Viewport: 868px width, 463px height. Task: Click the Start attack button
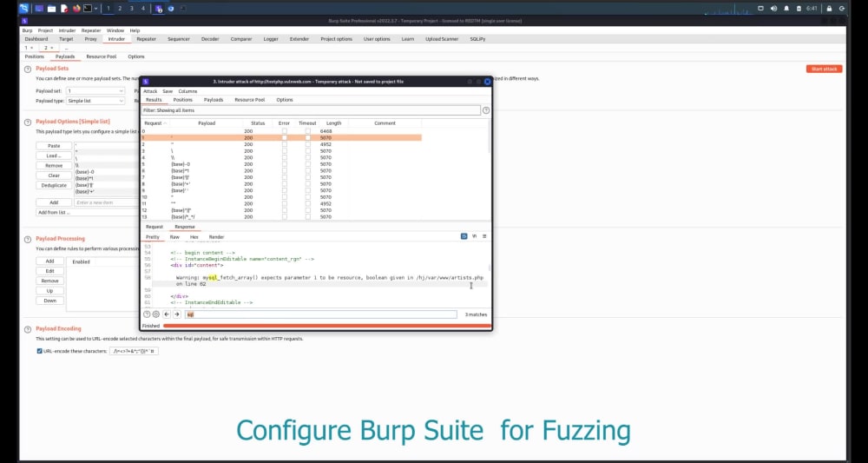[x=825, y=69]
